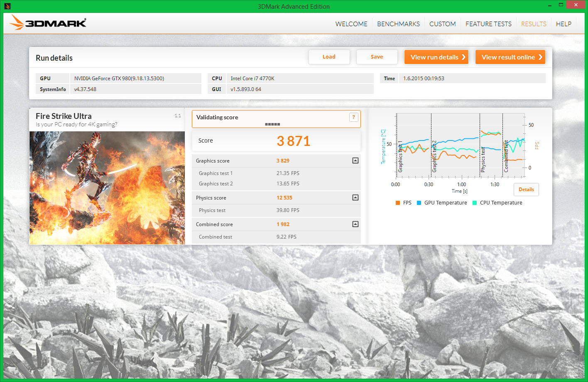
Task: Switch to the CUSTOM tab
Action: [x=443, y=24]
